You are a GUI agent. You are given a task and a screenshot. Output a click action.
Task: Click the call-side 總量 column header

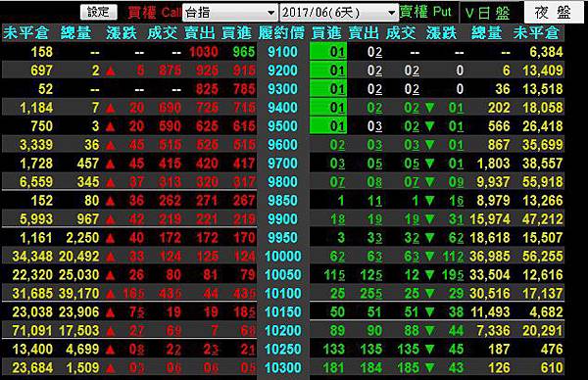76,33
